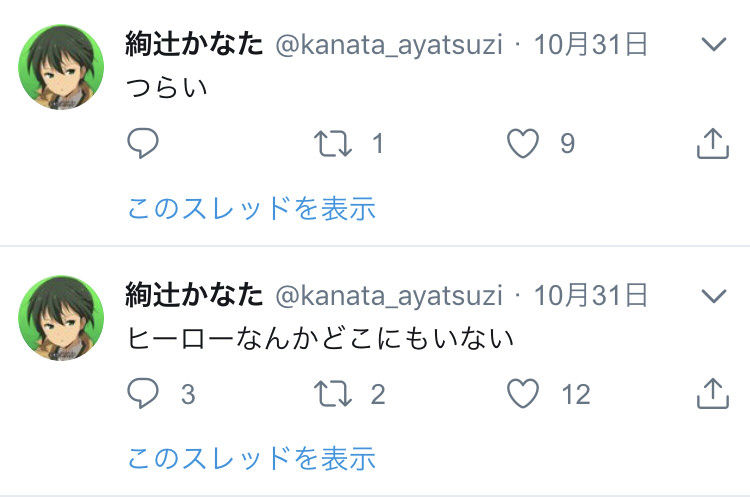Like the tweet with 12 likes
The image size is (750, 497).
point(523,394)
